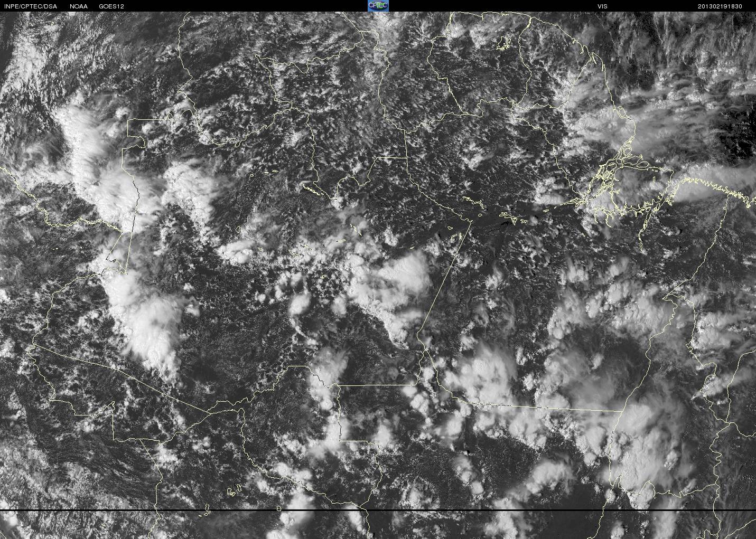Click the GOES12 satellite label
This screenshot has height=539, width=756.
(111, 6)
